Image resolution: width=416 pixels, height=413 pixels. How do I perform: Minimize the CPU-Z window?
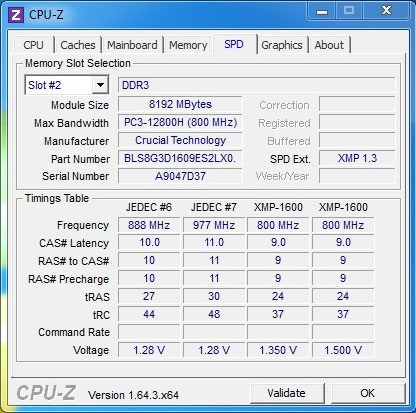[322, 11]
